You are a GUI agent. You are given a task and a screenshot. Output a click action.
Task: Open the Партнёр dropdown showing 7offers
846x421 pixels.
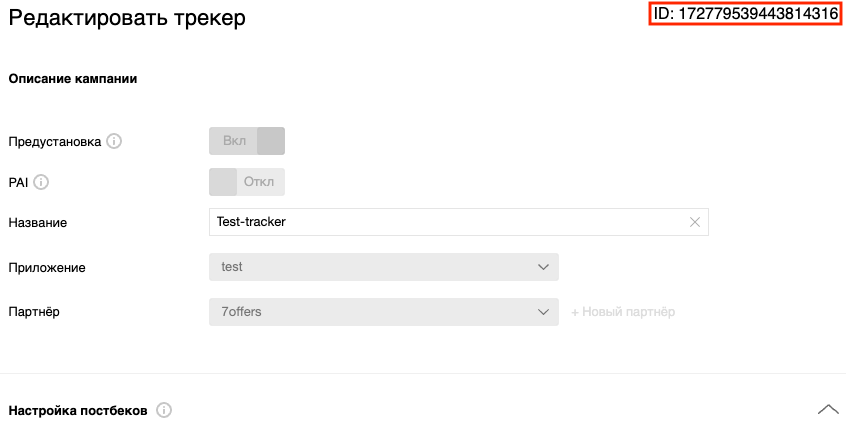(x=384, y=312)
